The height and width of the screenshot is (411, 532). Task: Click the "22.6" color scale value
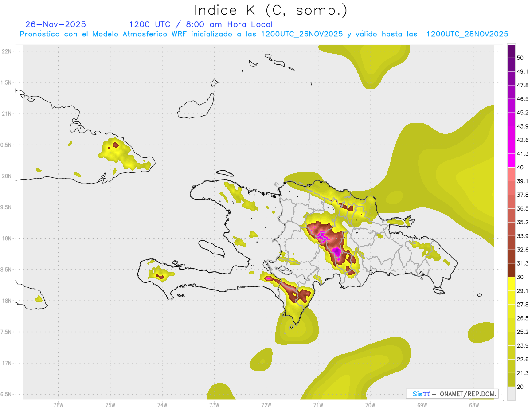pyautogui.click(x=522, y=359)
